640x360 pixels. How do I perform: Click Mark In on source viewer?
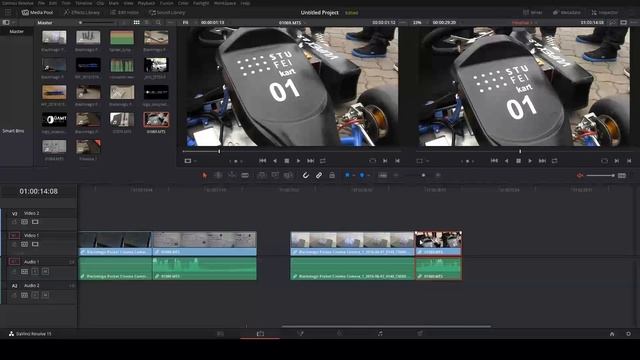tap(385, 161)
